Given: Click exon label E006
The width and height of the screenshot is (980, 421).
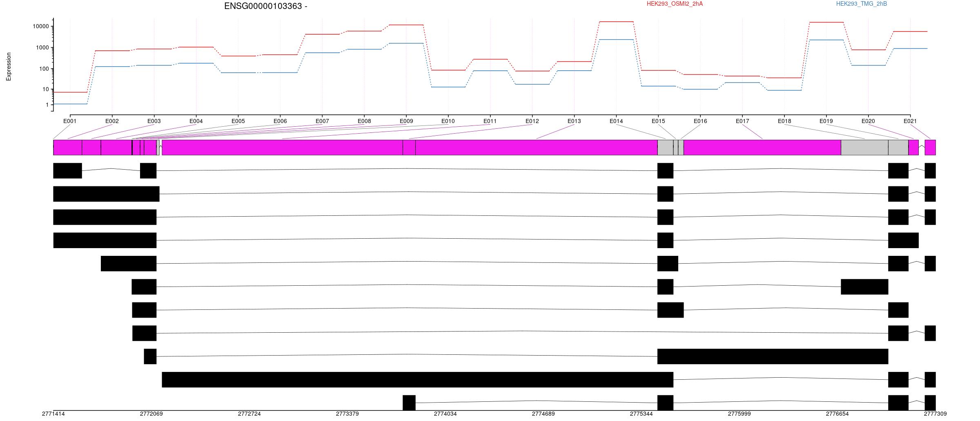Looking at the screenshot, I should [280, 121].
